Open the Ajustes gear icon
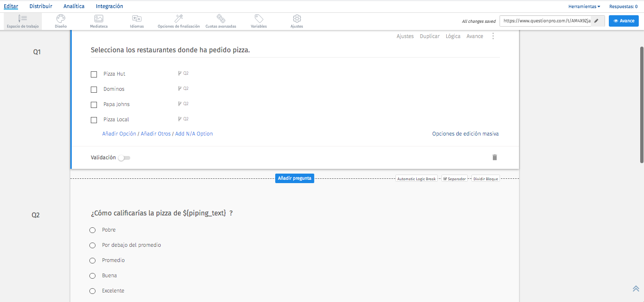The image size is (644, 302). 297,19
